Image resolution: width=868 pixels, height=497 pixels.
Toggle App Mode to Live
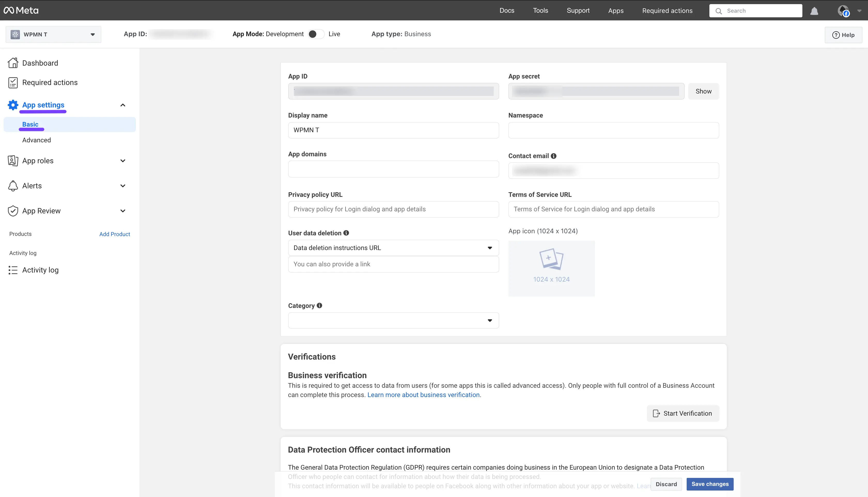point(316,34)
